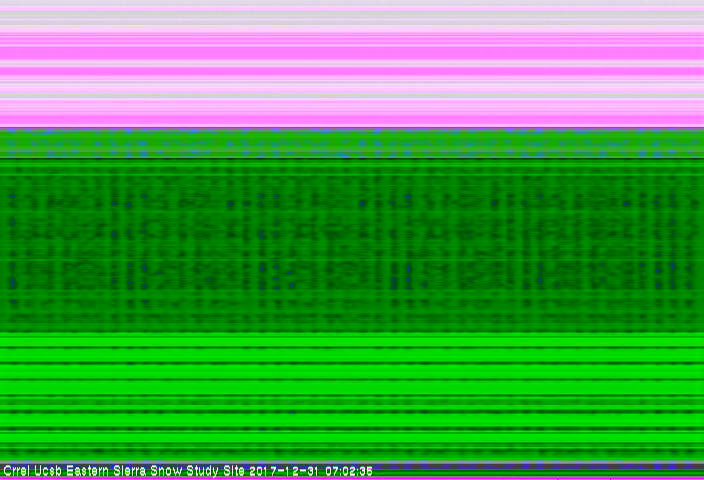
Task: Click the seconds value "35" in the timestamp
Action: point(365,470)
